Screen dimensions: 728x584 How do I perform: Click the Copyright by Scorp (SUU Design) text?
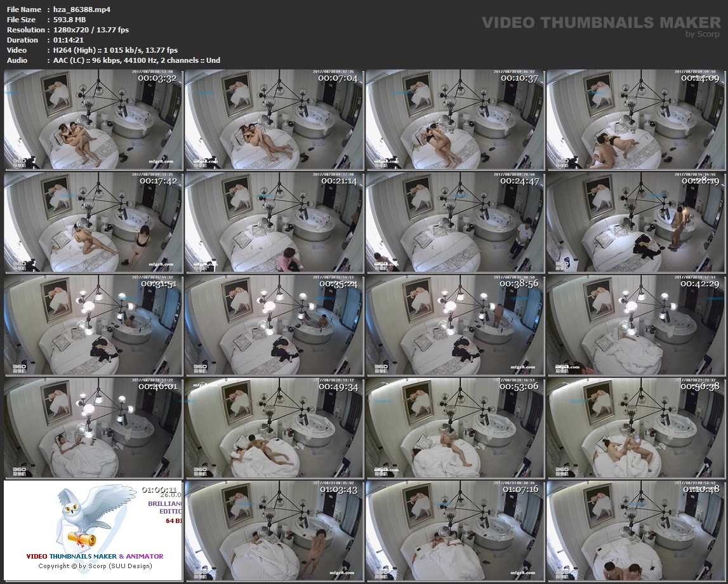[x=95, y=566]
